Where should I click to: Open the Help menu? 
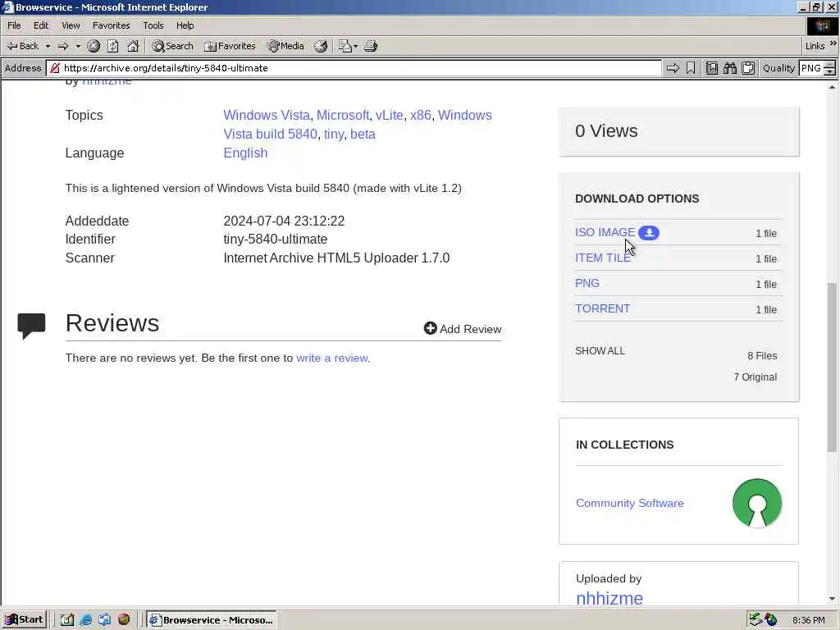[x=185, y=25]
